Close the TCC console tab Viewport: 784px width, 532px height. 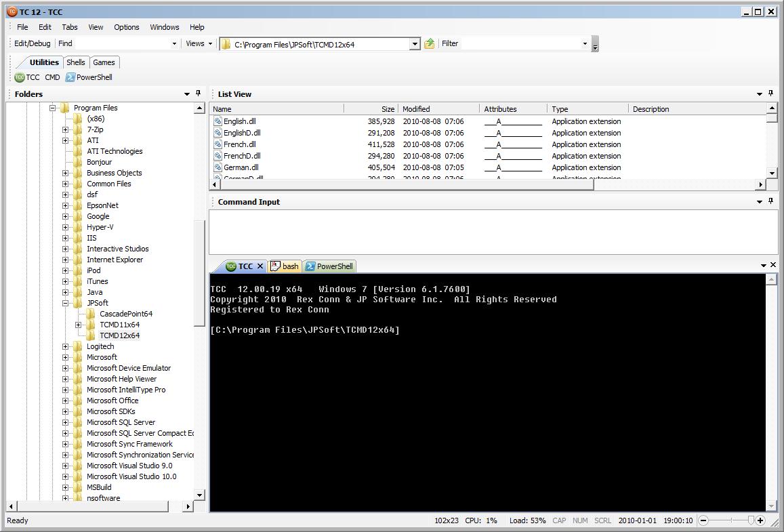tap(260, 266)
